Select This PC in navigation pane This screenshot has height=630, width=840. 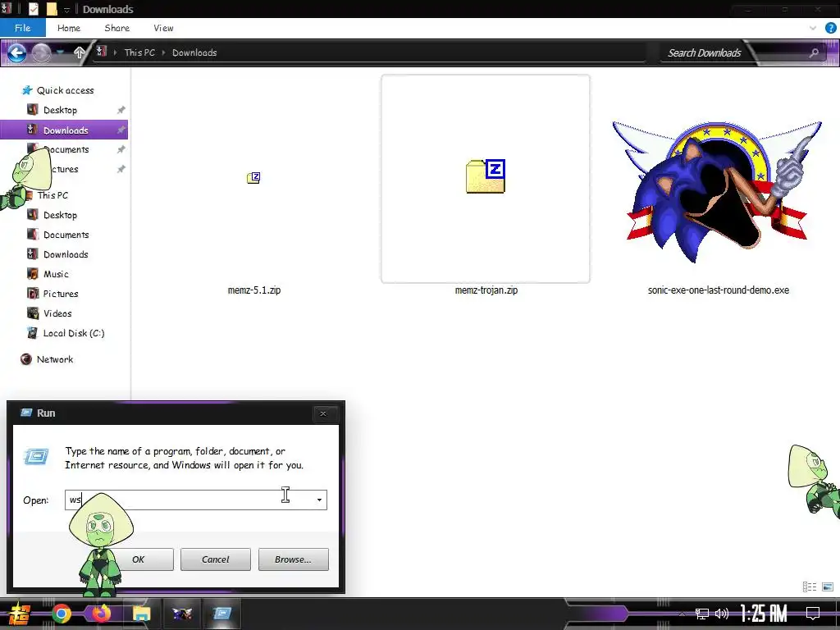(x=52, y=195)
